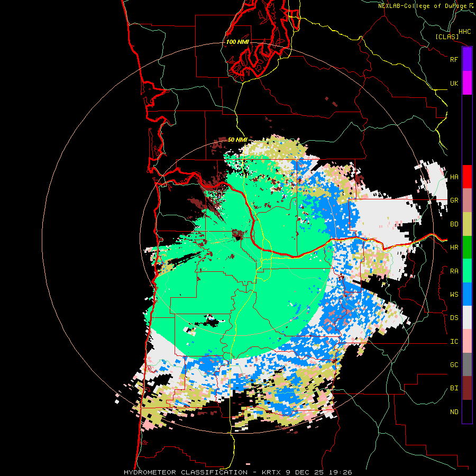Image resolution: width=476 pixels, height=476 pixels.
Task: Click the yellow-olive BD legend swatch
Action: tap(467, 224)
